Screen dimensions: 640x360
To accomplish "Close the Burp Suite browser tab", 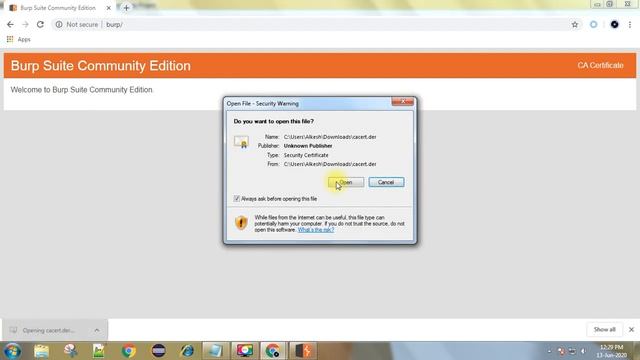I will coord(109,8).
